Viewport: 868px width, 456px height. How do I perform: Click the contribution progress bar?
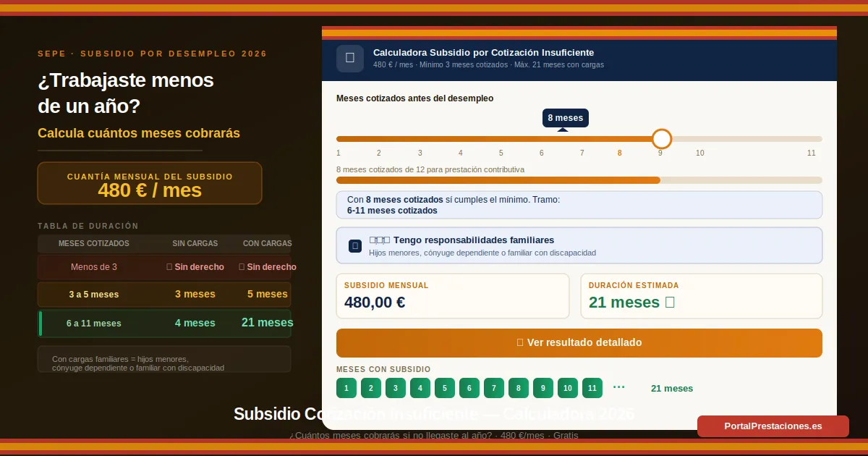tap(579, 180)
